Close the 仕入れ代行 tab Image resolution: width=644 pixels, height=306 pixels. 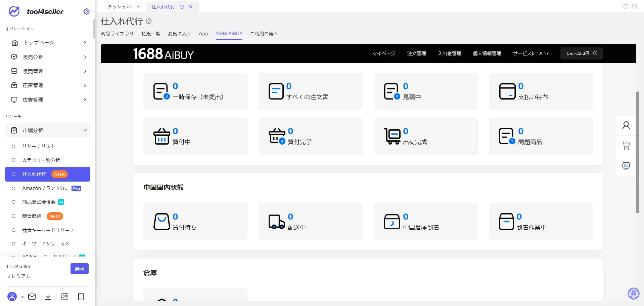click(191, 7)
